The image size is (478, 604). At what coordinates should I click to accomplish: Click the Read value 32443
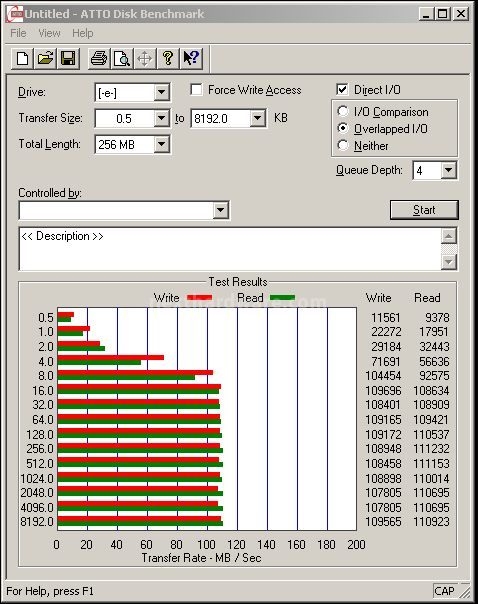pyautogui.click(x=434, y=347)
